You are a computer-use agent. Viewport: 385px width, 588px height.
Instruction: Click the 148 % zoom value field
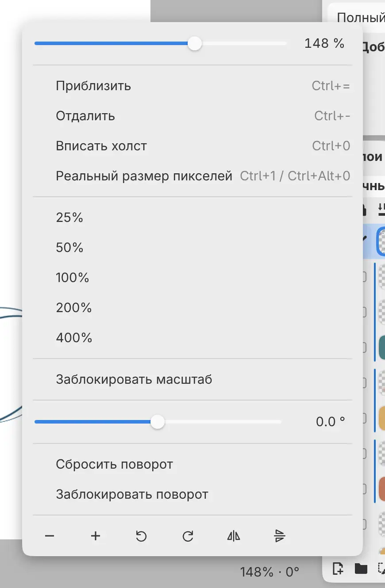(x=324, y=43)
